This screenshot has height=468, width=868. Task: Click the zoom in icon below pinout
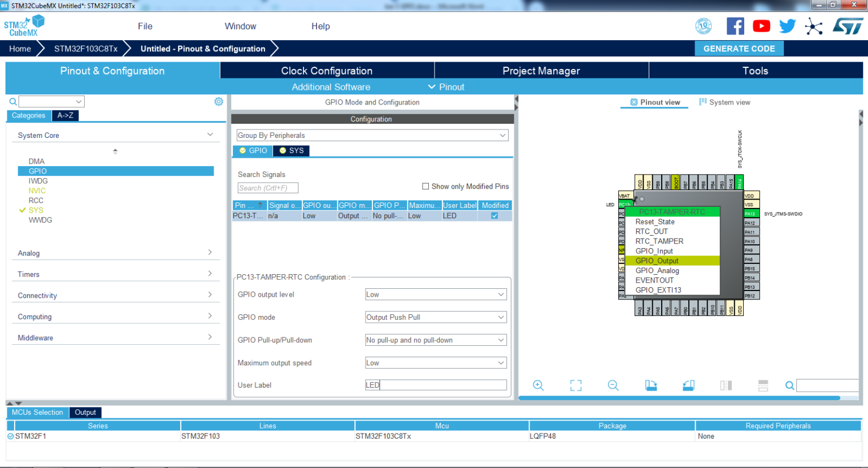click(538, 385)
